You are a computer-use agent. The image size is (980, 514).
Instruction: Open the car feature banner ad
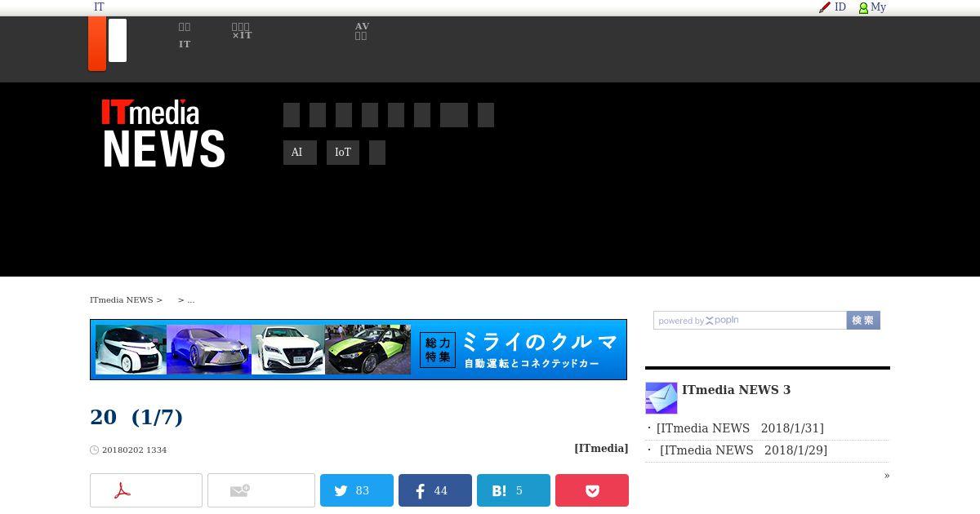click(359, 349)
